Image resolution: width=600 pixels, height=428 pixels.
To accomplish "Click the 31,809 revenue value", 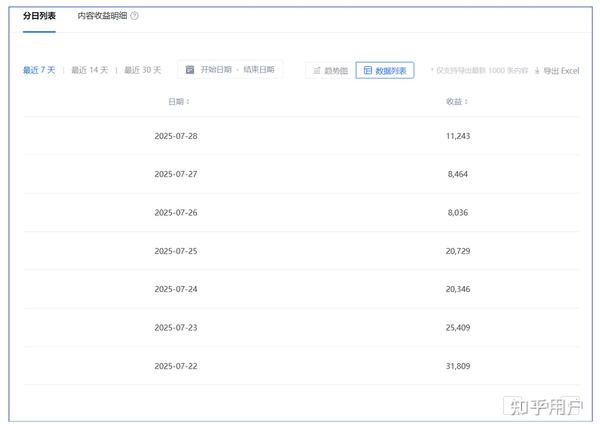I will pos(458,366).
